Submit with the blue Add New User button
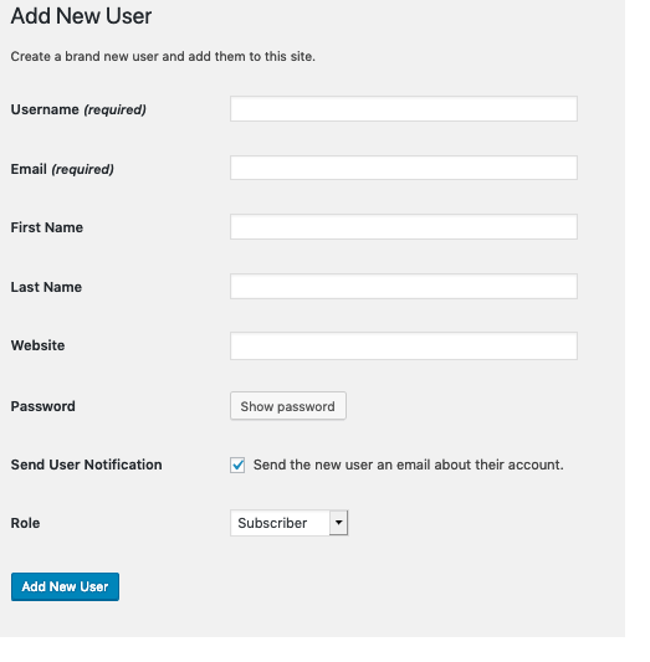Viewport: 650px width, 662px height. pyautogui.click(x=65, y=587)
